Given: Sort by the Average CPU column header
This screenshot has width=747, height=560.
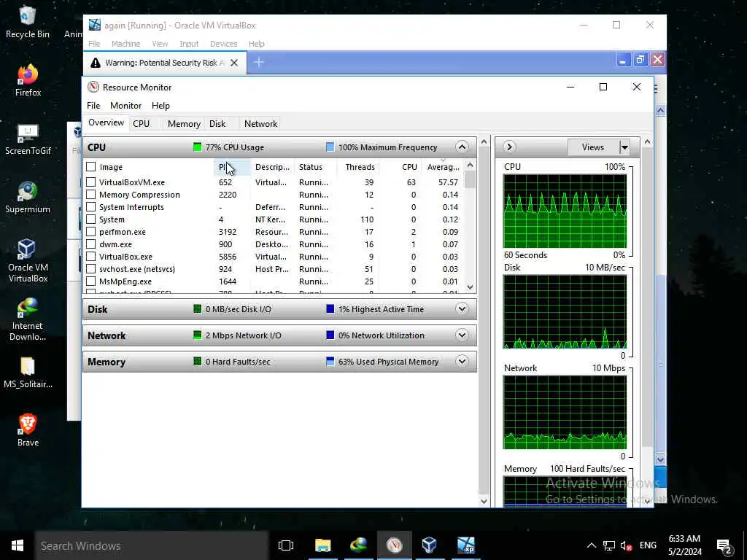Looking at the screenshot, I should [443, 167].
